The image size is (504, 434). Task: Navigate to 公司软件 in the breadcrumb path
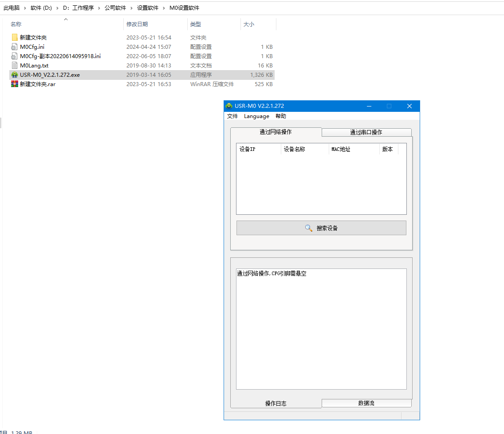115,8
